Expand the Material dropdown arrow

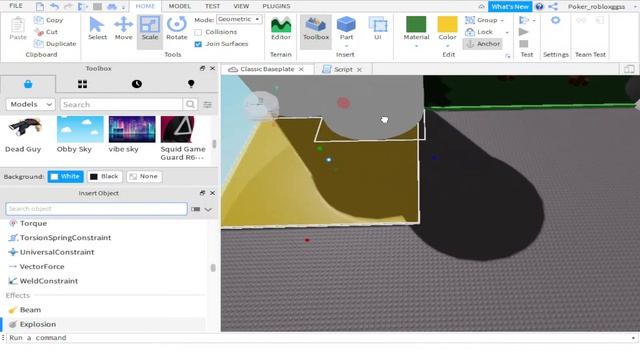coord(416,46)
